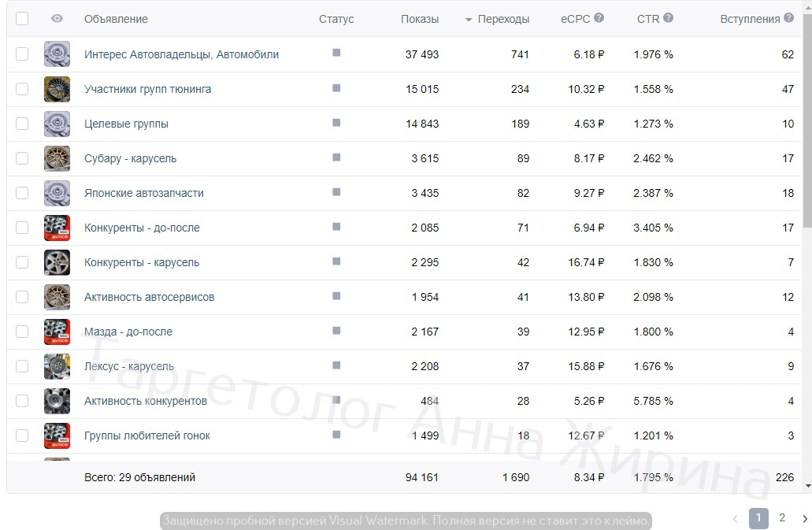Open thumbnail of Участники групп тюнинга ad

tap(57, 89)
